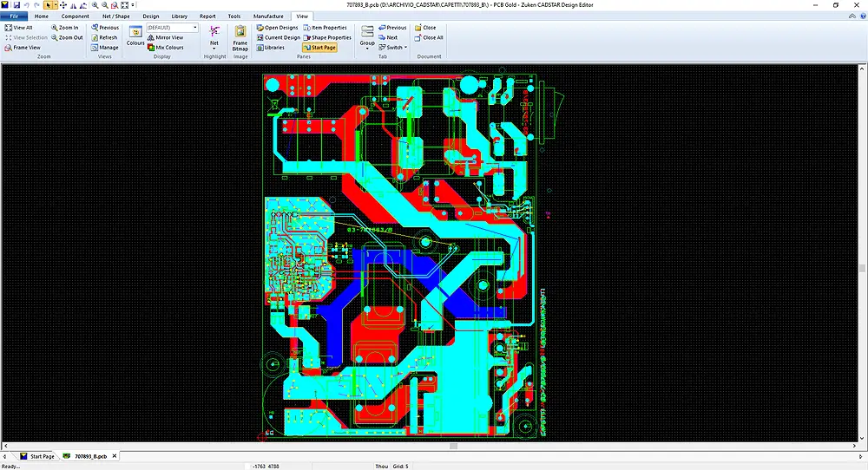Toggle Mirror View
868x470 pixels.
pyautogui.click(x=166, y=37)
